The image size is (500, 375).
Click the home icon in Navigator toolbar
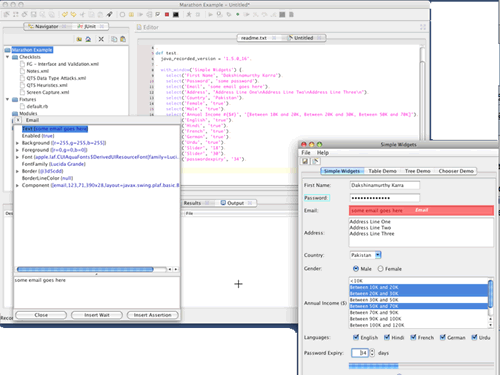88,39
